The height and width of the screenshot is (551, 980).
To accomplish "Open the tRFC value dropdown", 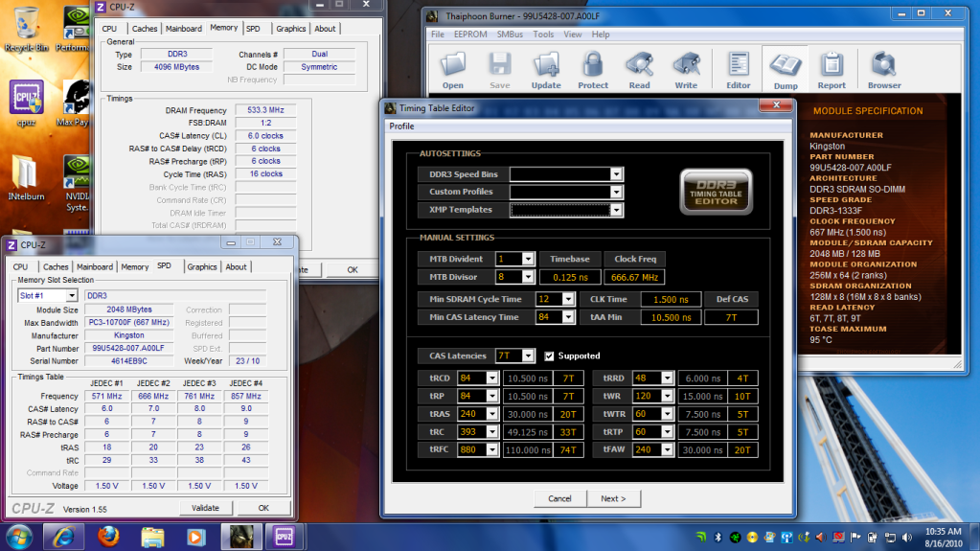I will click(491, 449).
